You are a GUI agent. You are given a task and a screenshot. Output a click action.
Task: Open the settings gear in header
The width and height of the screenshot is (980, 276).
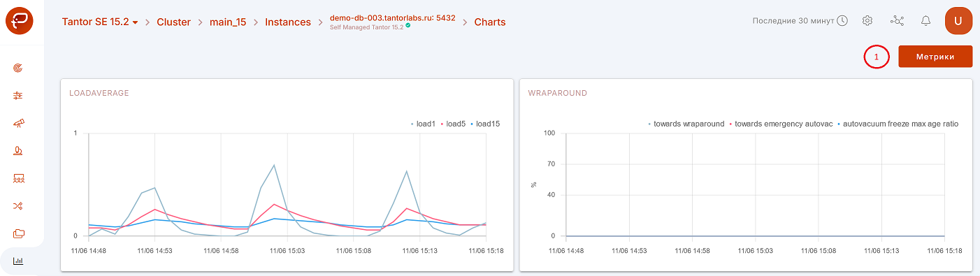point(867,21)
